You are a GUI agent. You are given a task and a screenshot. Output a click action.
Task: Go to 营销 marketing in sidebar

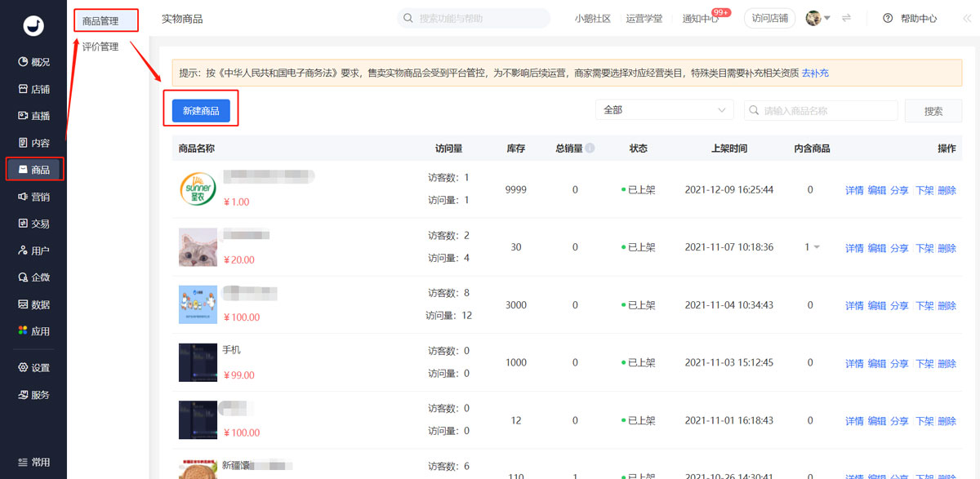(33, 197)
